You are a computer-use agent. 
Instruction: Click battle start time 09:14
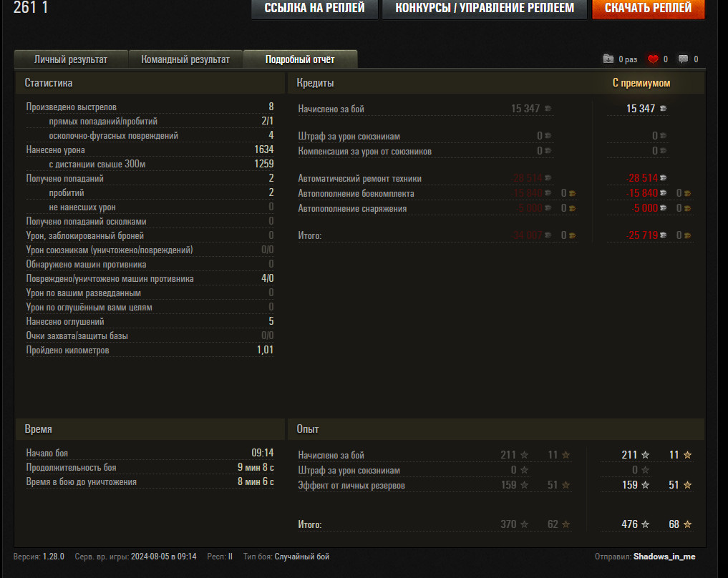click(x=263, y=452)
